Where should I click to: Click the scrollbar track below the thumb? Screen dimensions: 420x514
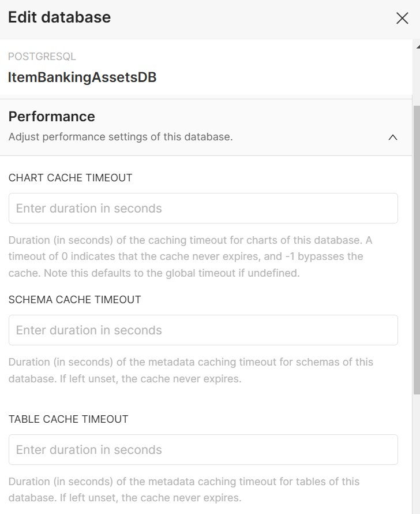pos(417,450)
